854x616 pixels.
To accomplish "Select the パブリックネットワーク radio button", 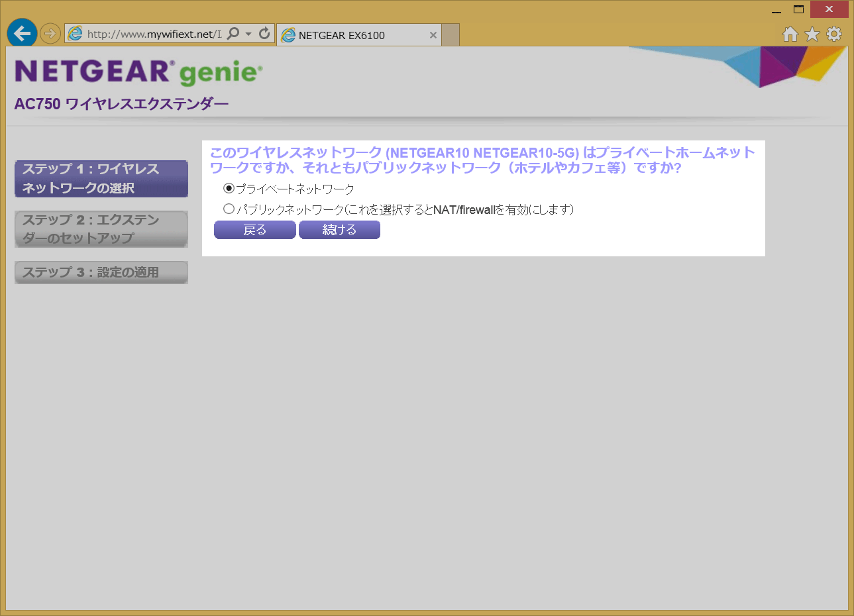I will pos(229,209).
